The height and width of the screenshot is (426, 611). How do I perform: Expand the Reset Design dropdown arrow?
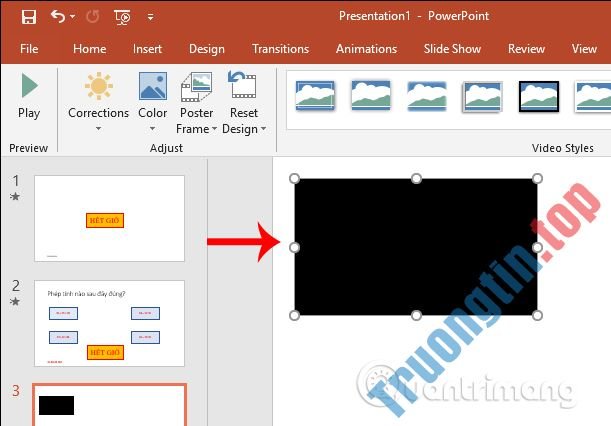[x=263, y=129]
